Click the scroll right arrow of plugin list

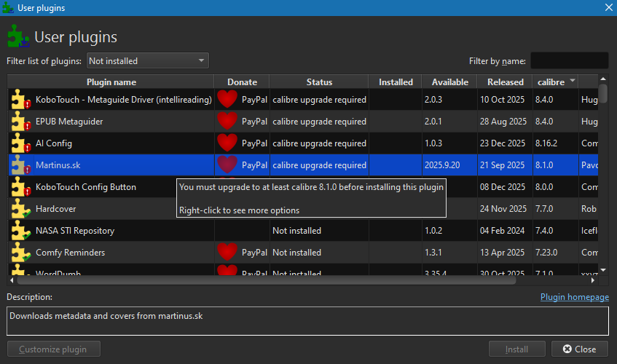[593, 280]
